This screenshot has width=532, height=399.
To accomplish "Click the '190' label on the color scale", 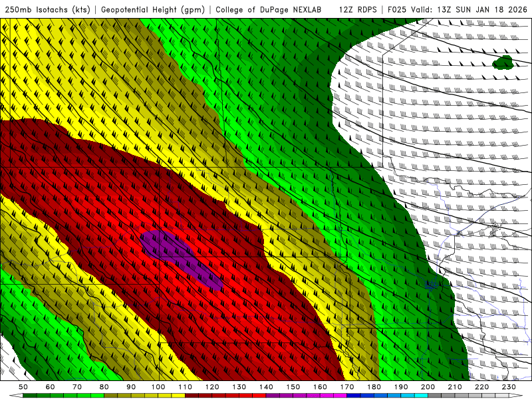I will pos(401,387).
